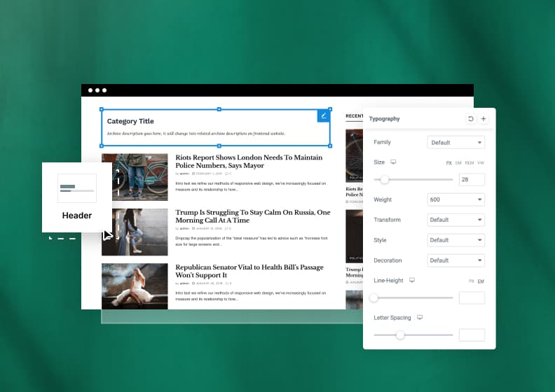The width and height of the screenshot is (555, 392).
Task: Click the Republican Senator article thumbnail
Action: pyautogui.click(x=135, y=286)
